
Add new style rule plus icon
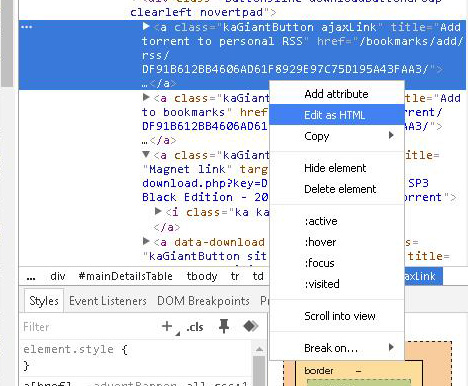(x=167, y=326)
